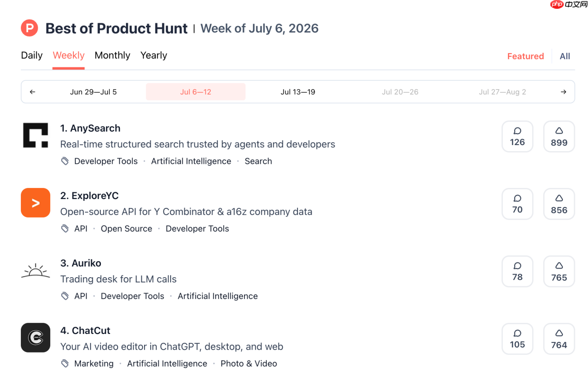Open API tag under ExploreYC
The image size is (588, 387).
coord(81,229)
